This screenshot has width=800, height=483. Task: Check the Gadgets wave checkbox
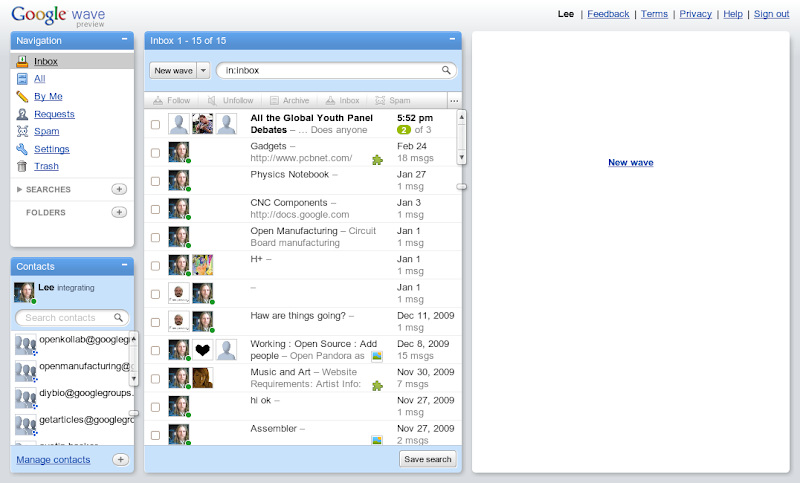pyautogui.click(x=156, y=153)
